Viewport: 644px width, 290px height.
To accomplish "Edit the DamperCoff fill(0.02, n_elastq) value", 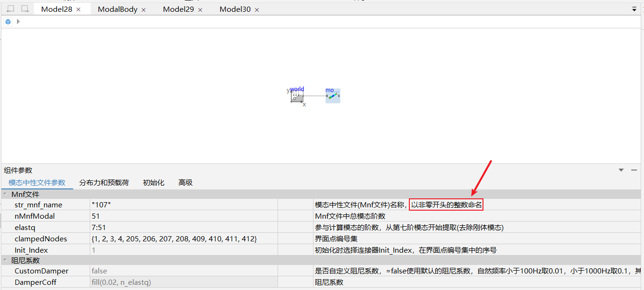I will pos(184,282).
